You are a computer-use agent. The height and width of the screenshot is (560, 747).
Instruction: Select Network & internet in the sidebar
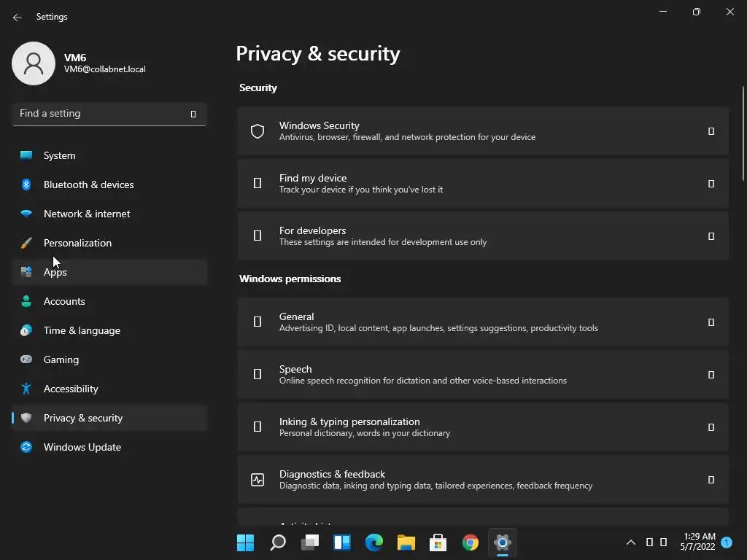click(x=109, y=214)
